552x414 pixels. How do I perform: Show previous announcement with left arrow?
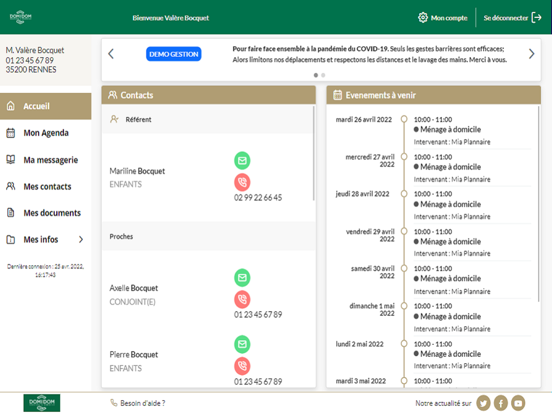coord(111,54)
